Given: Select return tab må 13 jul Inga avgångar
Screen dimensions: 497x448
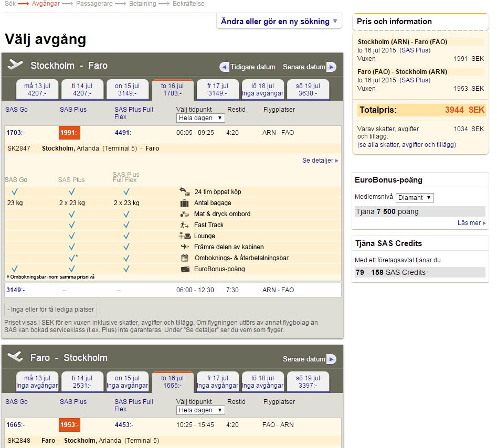Looking at the screenshot, I should (37, 382).
